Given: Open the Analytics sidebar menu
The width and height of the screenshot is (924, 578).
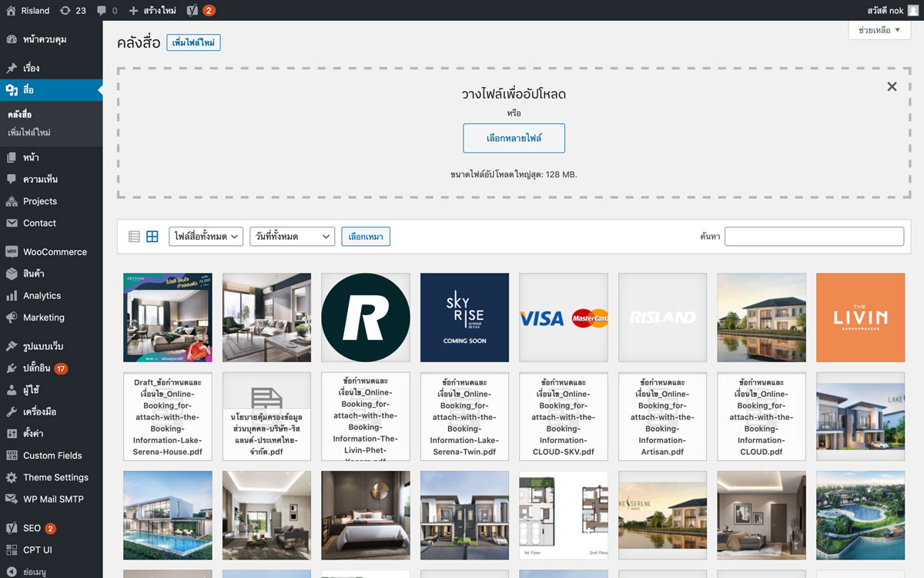Looking at the screenshot, I should pos(42,296).
